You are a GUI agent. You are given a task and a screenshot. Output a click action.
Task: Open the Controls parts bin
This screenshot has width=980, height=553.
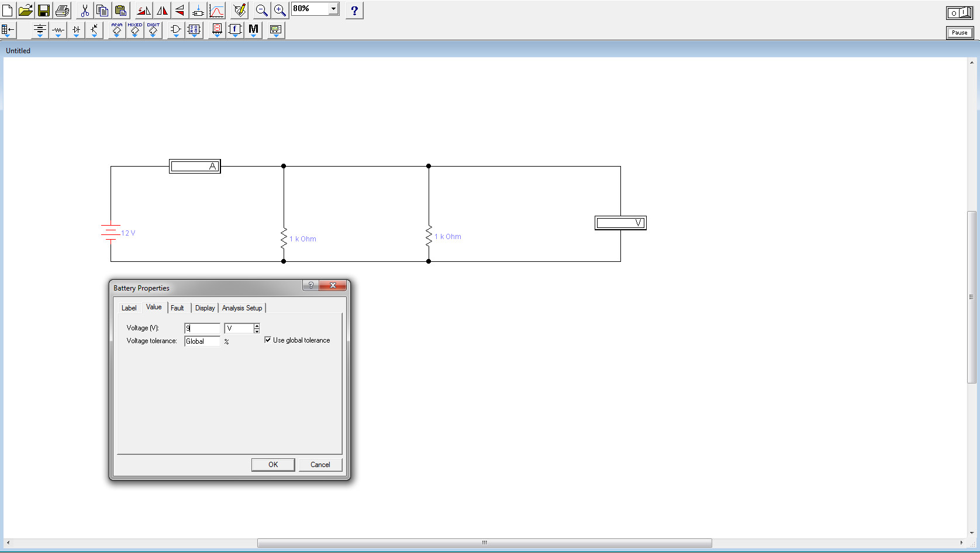tap(235, 30)
